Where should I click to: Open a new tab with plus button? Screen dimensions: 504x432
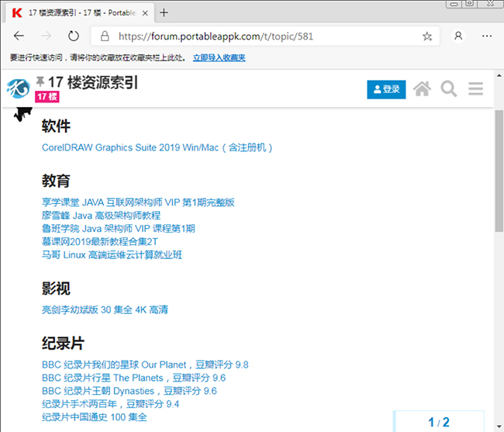164,13
